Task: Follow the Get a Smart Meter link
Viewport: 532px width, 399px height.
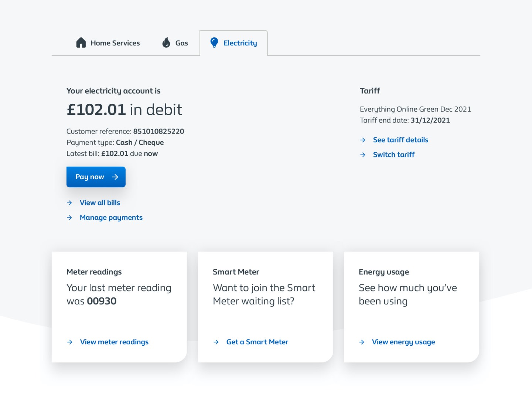Action: tap(257, 342)
